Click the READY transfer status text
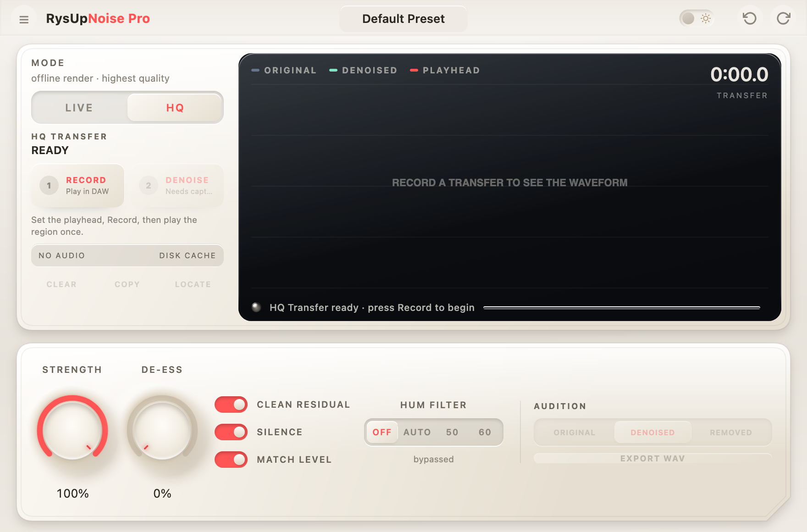The height and width of the screenshot is (532, 807). 50,150
